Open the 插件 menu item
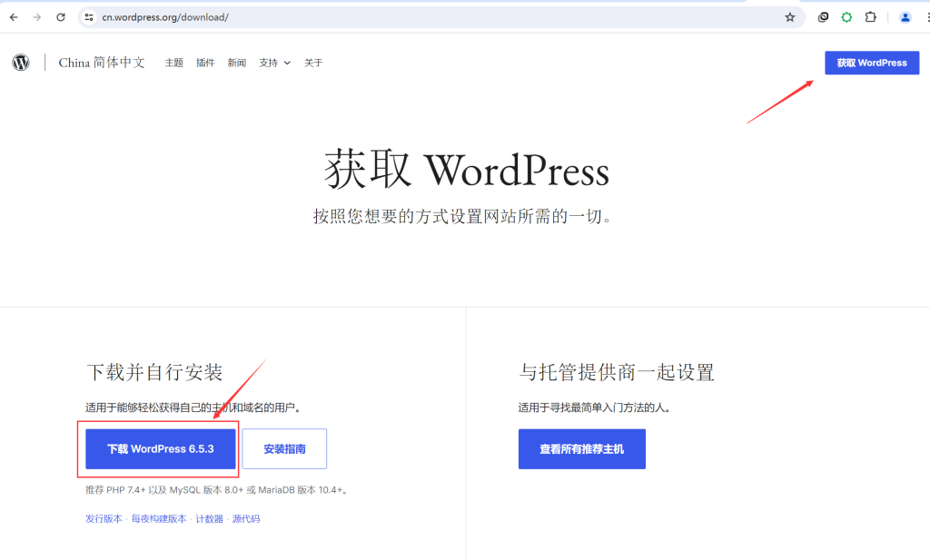The width and height of the screenshot is (930, 560). (205, 63)
